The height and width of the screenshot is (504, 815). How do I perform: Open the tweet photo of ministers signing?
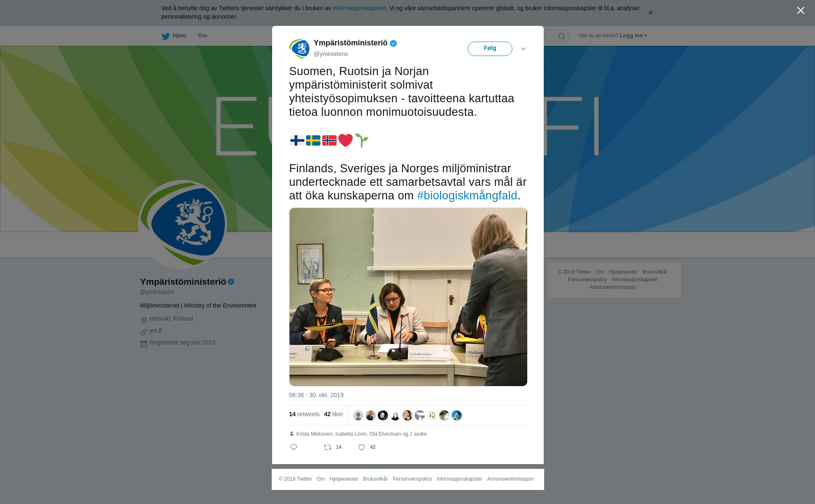pos(408,297)
